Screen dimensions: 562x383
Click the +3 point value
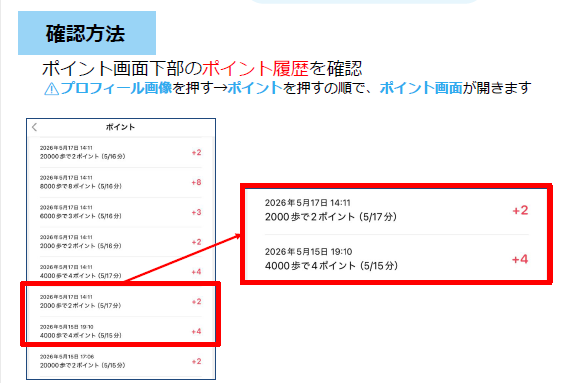(196, 212)
